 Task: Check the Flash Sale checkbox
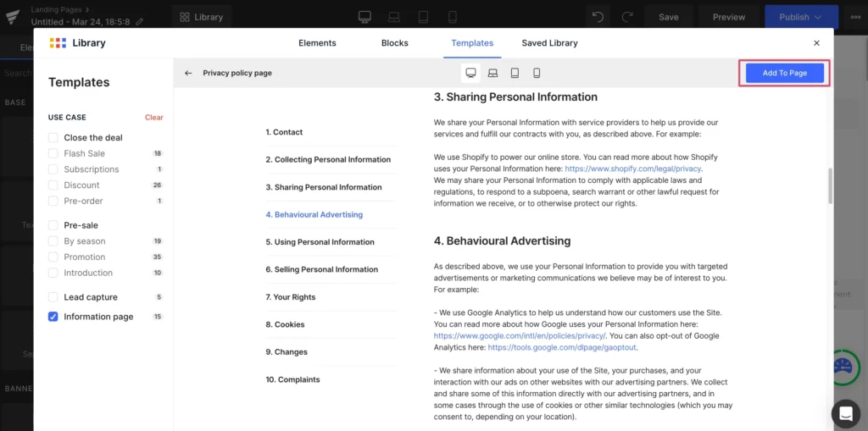[53, 153]
